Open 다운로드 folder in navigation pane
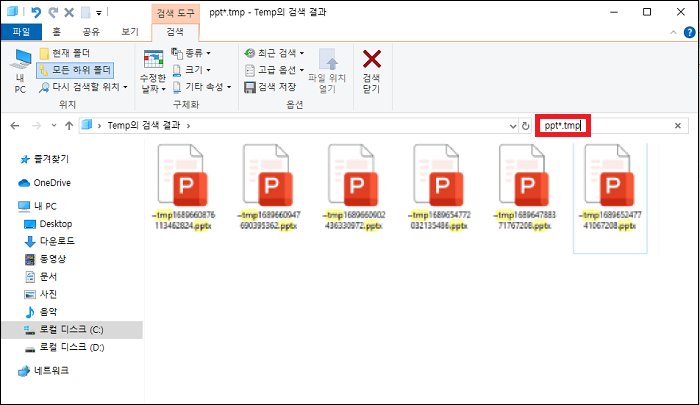This screenshot has height=405, width=700. 49,241
